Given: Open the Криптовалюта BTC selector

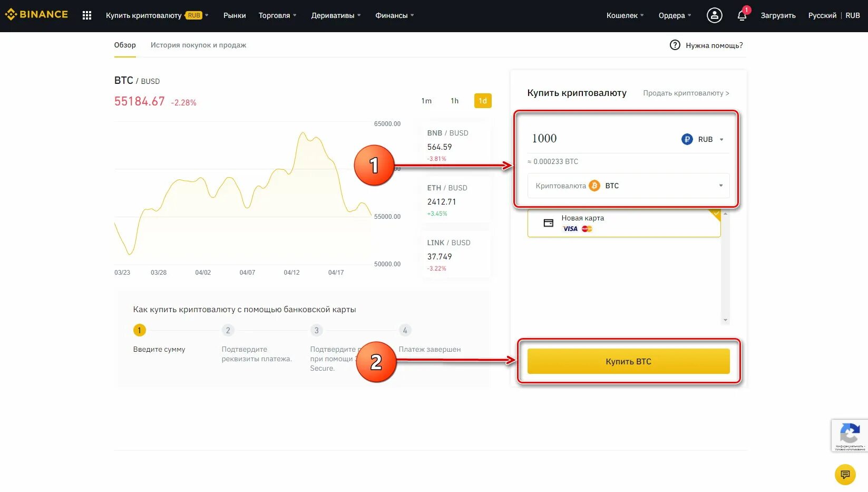Looking at the screenshot, I should (628, 186).
